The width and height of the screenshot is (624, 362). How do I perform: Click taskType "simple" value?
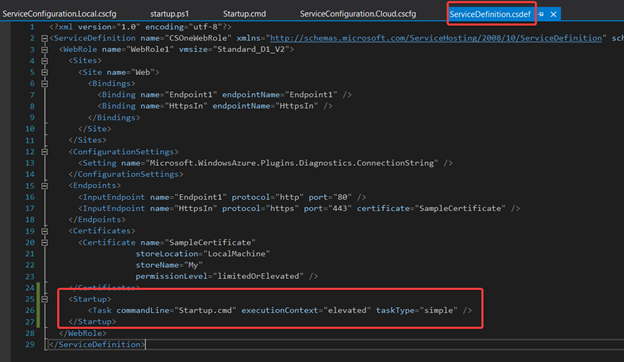click(438, 310)
